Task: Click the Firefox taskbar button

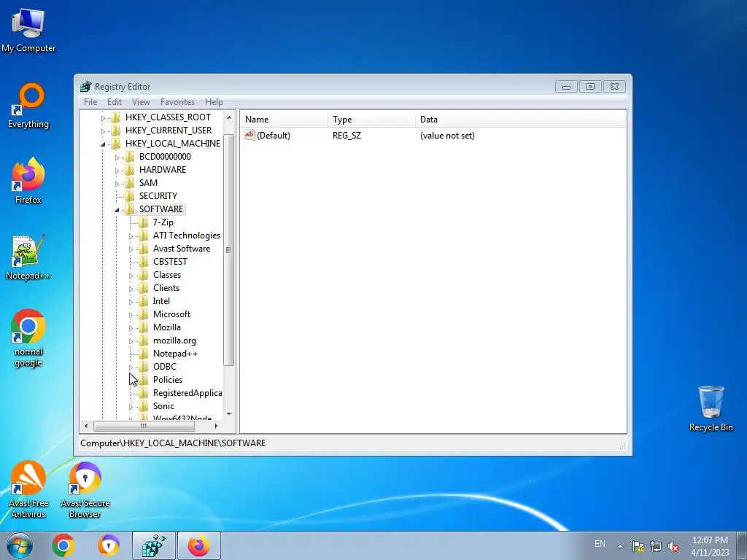Action: click(199, 545)
